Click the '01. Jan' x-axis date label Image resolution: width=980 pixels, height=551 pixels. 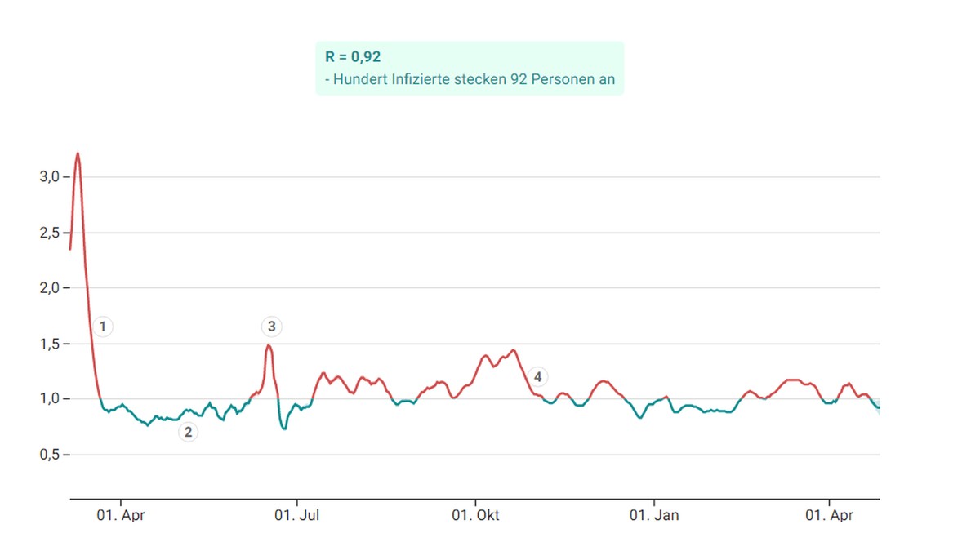point(653,516)
